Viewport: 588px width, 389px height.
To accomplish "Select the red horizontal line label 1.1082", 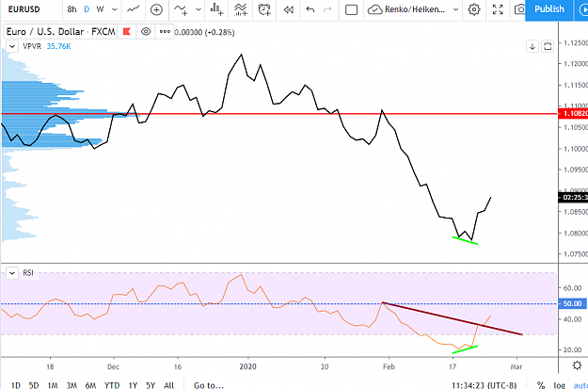I will point(573,113).
